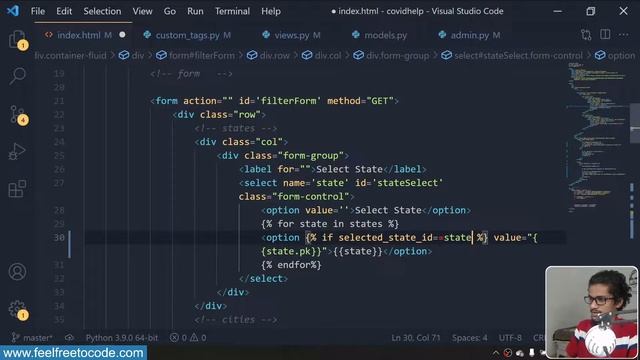Click the 'filterForm' id text in code
This screenshot has width=640, height=360.
[289, 101]
